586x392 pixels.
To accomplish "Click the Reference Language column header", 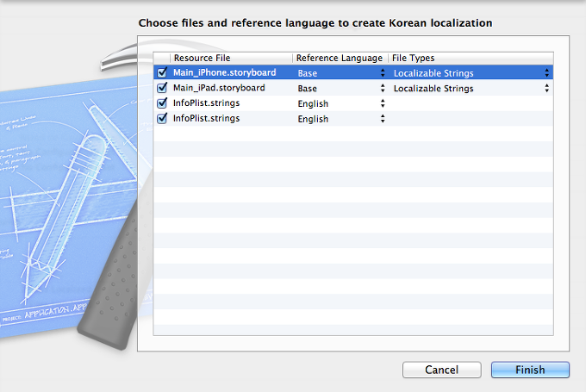I will coord(340,58).
